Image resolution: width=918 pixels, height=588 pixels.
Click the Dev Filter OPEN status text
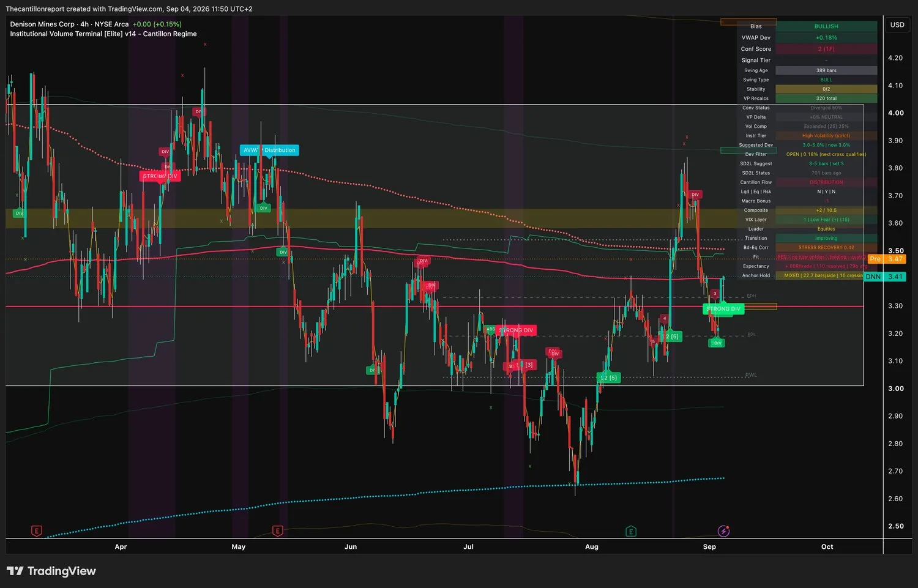(826, 154)
